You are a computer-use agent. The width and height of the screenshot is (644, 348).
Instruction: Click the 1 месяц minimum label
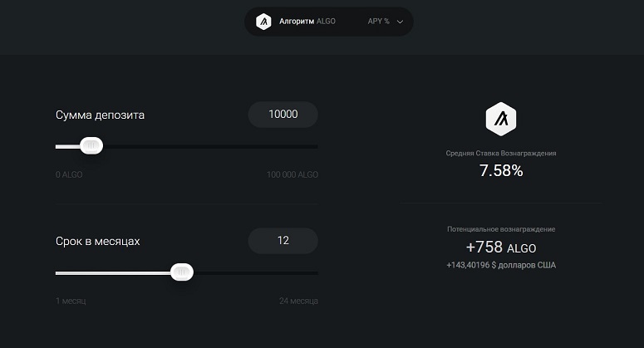pyautogui.click(x=71, y=301)
